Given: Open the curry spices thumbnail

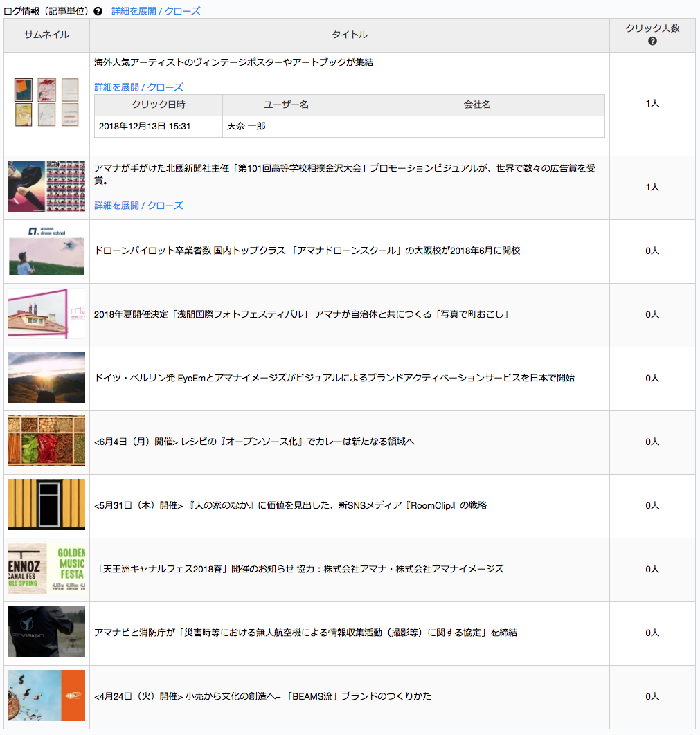Looking at the screenshot, I should tap(46, 441).
